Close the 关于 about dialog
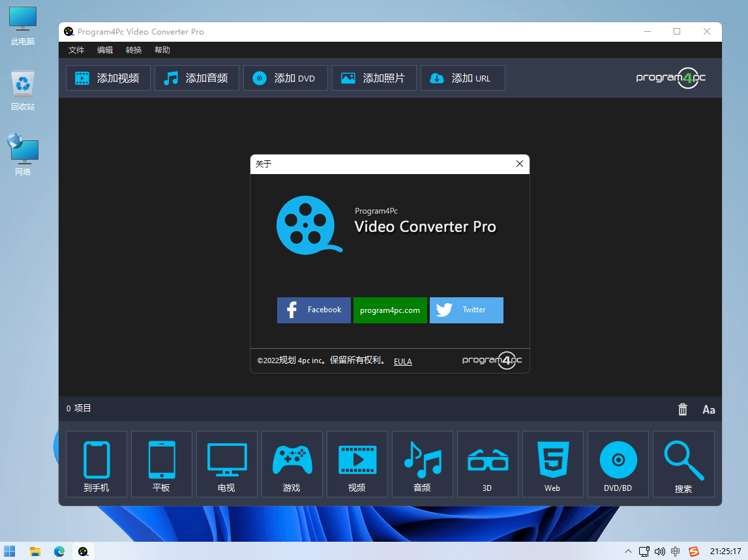The width and height of the screenshot is (748, 560). 520,164
